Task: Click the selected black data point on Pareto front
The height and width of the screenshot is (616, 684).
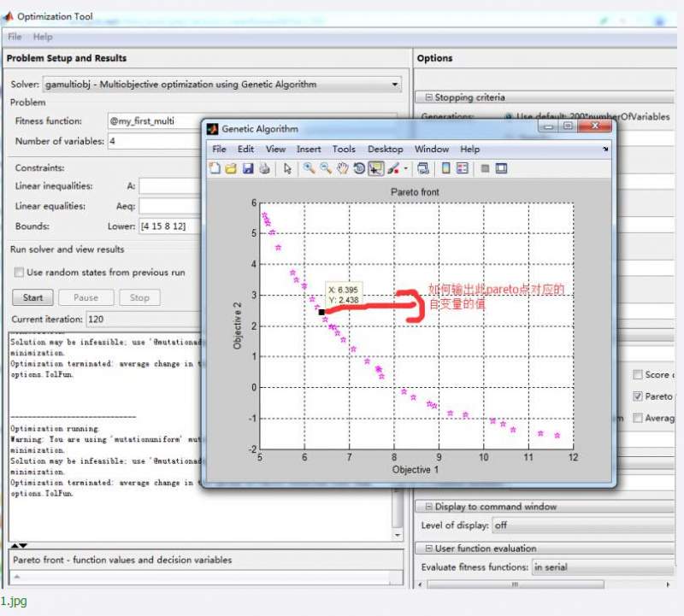Action: pyautogui.click(x=321, y=312)
